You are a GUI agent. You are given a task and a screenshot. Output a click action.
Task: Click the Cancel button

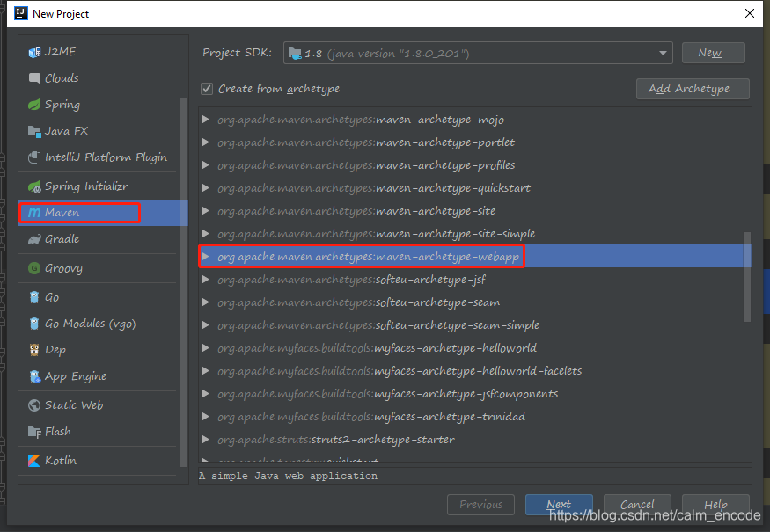(637, 505)
